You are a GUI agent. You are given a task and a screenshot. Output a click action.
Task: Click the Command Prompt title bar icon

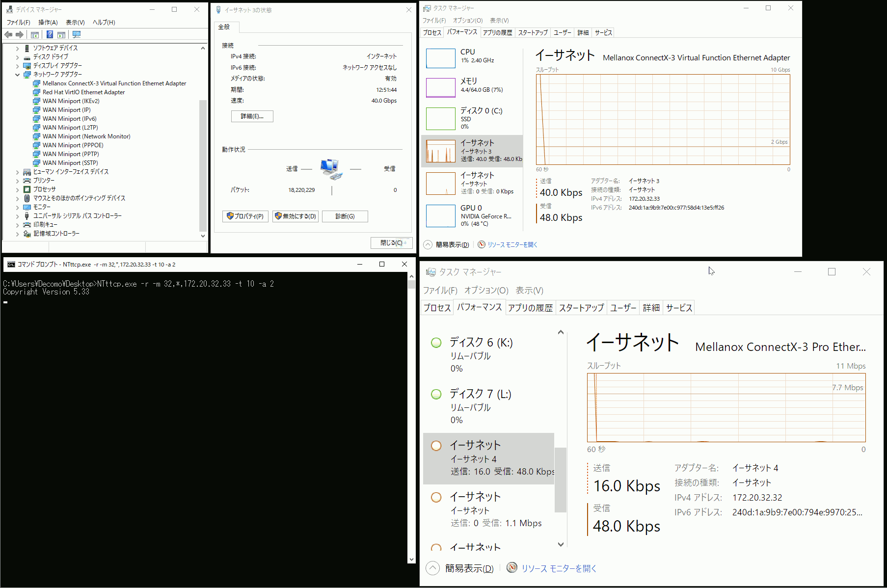point(11,264)
